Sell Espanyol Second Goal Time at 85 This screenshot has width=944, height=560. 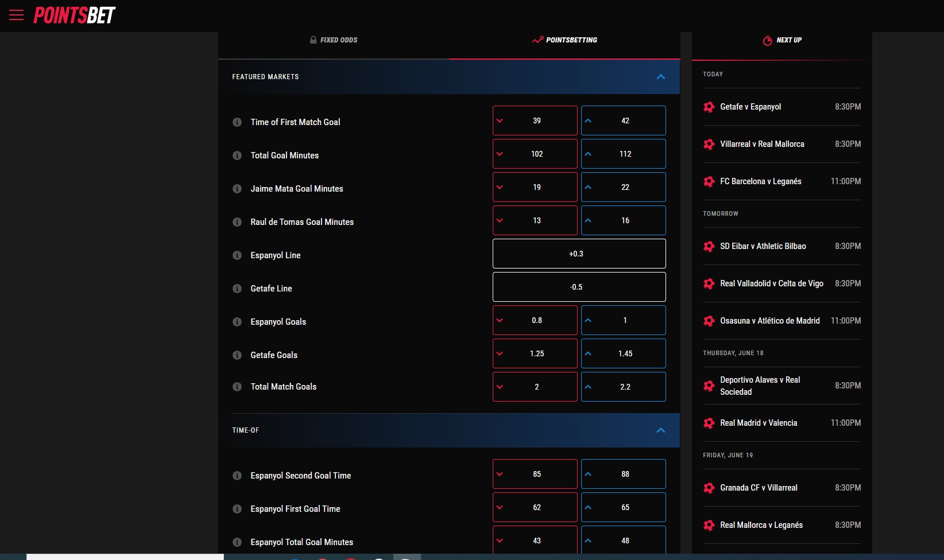click(535, 474)
